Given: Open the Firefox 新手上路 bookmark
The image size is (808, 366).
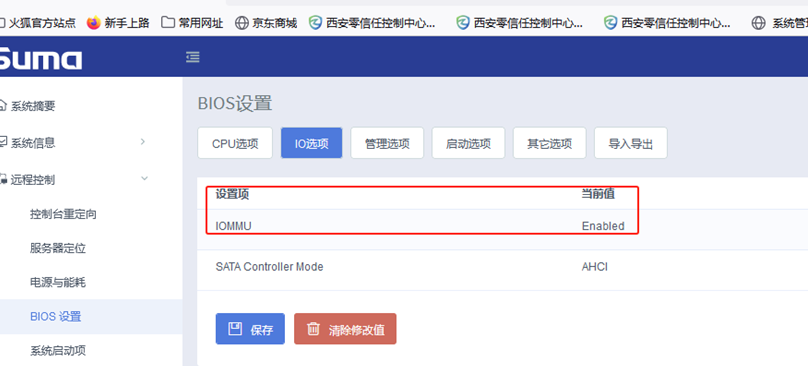Looking at the screenshot, I should (x=118, y=23).
